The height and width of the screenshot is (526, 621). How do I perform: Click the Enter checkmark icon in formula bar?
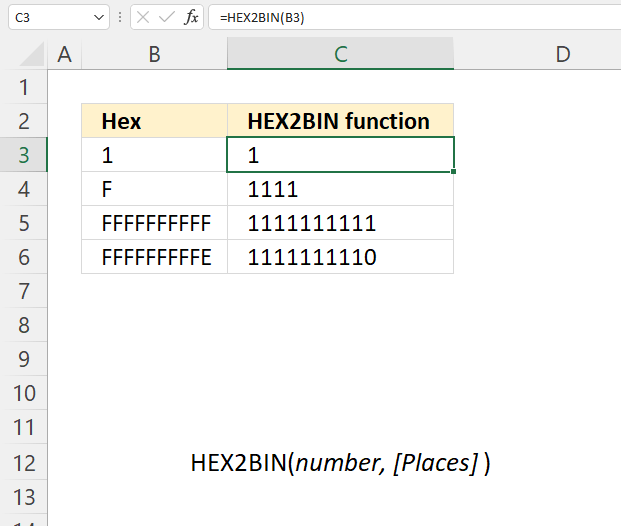[x=167, y=17]
